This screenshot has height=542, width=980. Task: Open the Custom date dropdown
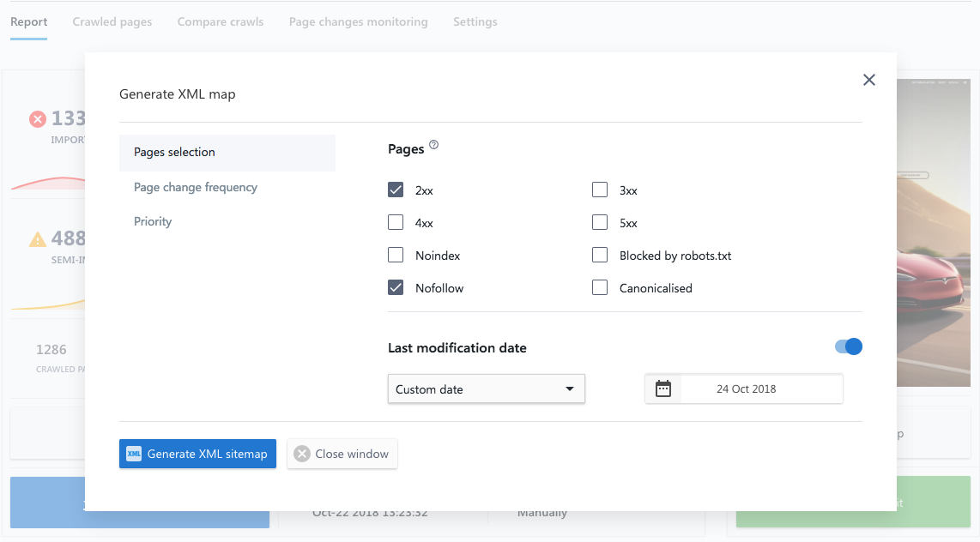pos(486,388)
